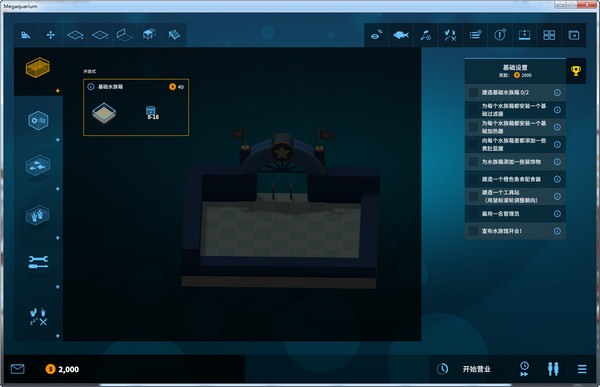Viewport: 600px width, 387px height.
Task: Open the wrench and screwdriver tools category
Action: (x=38, y=262)
